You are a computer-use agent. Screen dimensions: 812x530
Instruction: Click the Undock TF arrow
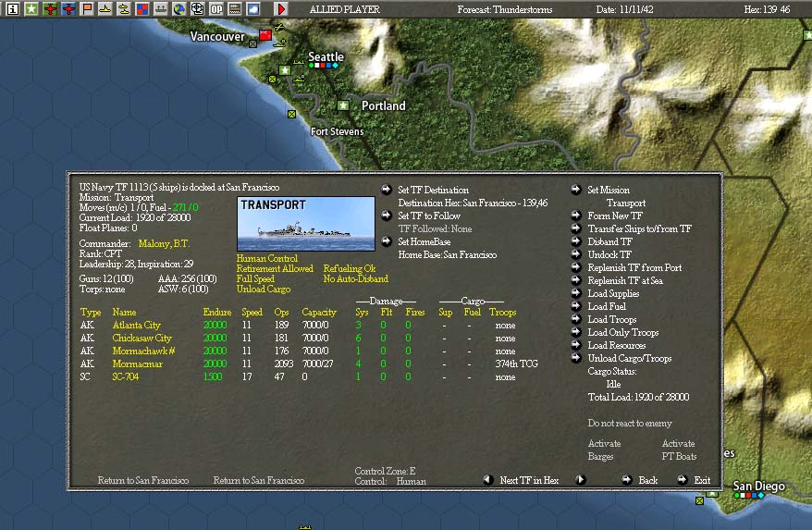click(576, 254)
